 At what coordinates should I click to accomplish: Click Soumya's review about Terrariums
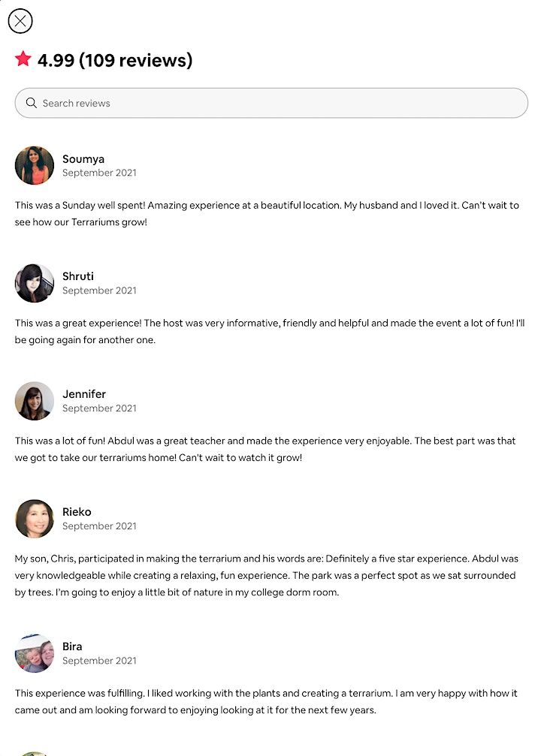coord(267,214)
